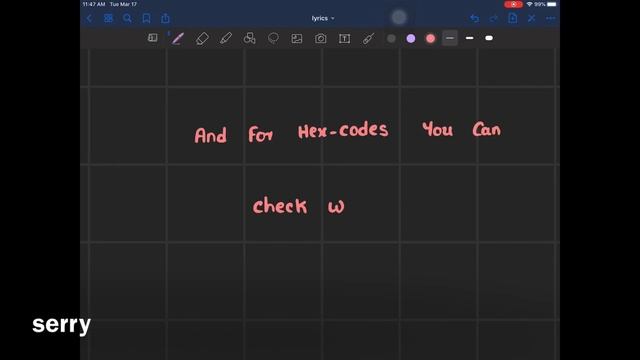Select the Eraser tool
Image resolution: width=640 pixels, height=360 pixels.
(202, 38)
